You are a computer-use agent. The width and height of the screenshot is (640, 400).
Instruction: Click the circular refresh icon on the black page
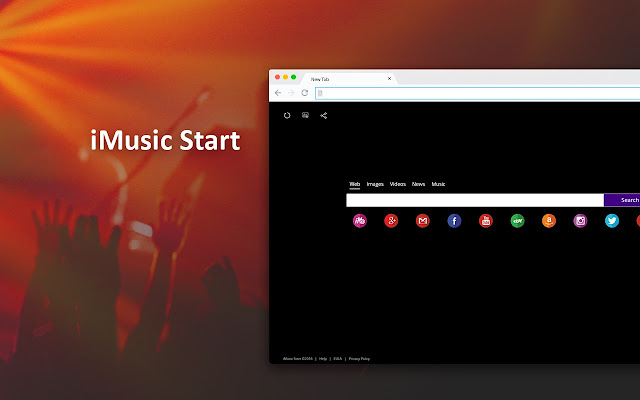click(x=287, y=116)
